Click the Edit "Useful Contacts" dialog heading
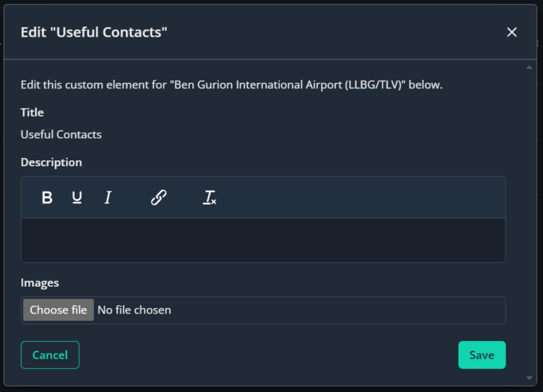 pyautogui.click(x=94, y=32)
